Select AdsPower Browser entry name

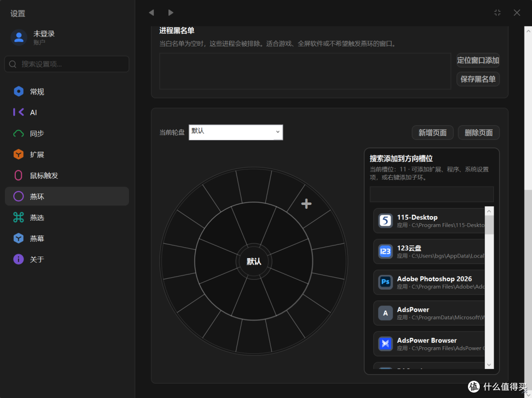pos(427,340)
